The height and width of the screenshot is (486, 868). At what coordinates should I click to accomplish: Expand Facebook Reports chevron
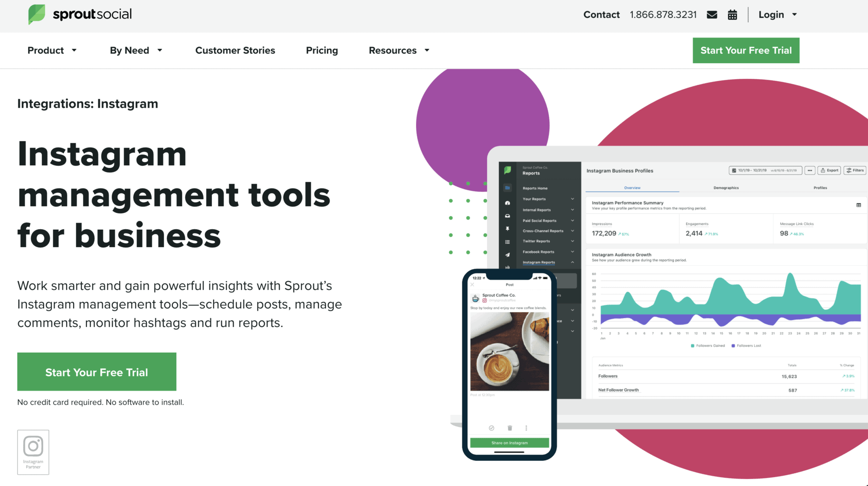pos(572,252)
